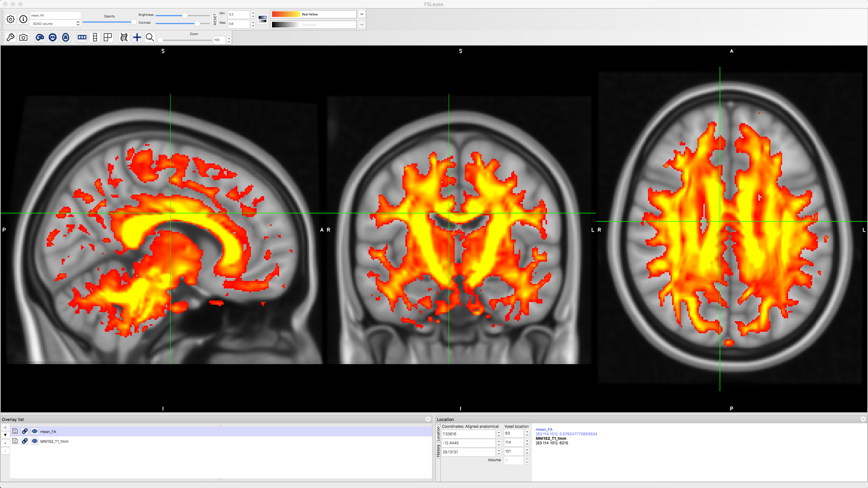868x488 pixels.
Task: Open overlay display settings gear
Action: (x=10, y=19)
